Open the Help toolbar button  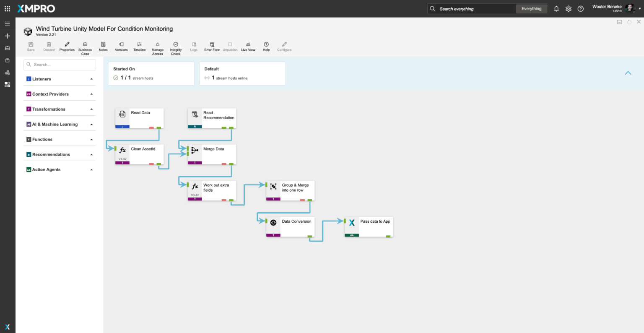point(266,44)
